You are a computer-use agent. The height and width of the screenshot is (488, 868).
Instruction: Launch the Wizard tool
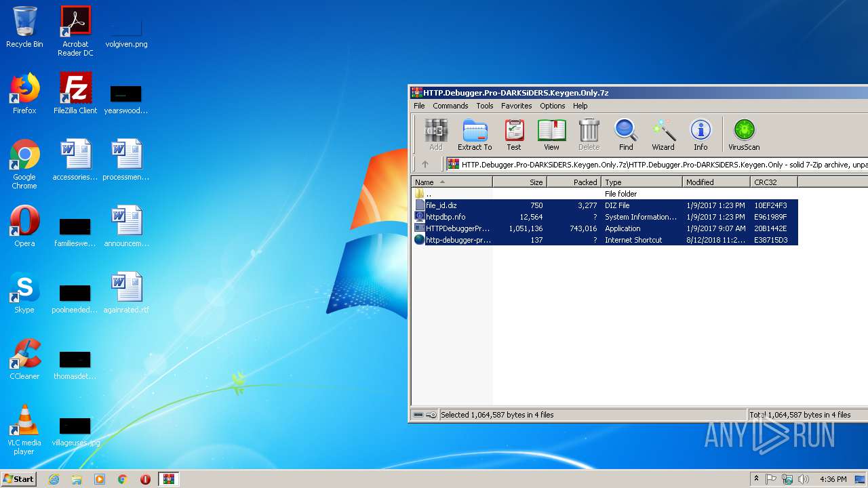click(663, 134)
